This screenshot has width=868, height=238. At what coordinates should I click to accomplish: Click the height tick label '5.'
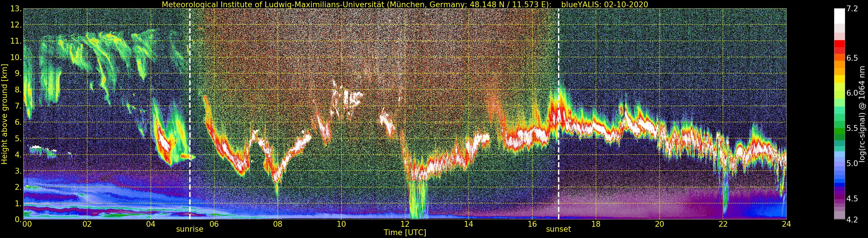pyautogui.click(x=18, y=138)
